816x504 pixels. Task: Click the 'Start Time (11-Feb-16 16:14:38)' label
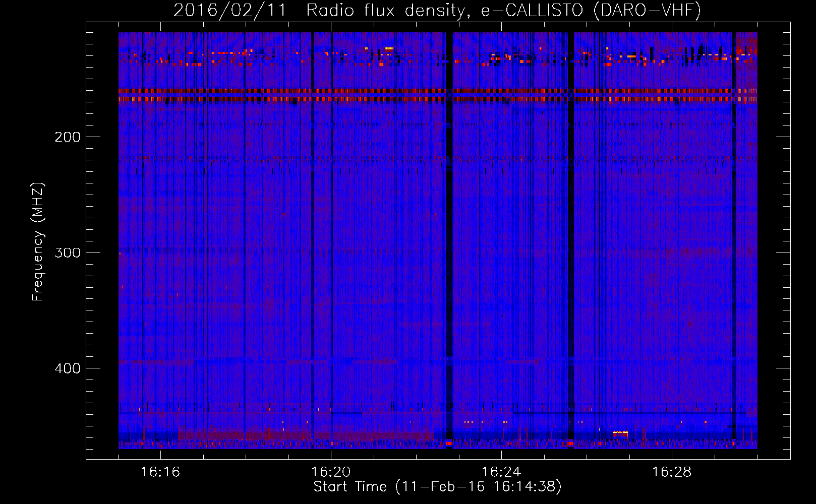tap(438, 487)
